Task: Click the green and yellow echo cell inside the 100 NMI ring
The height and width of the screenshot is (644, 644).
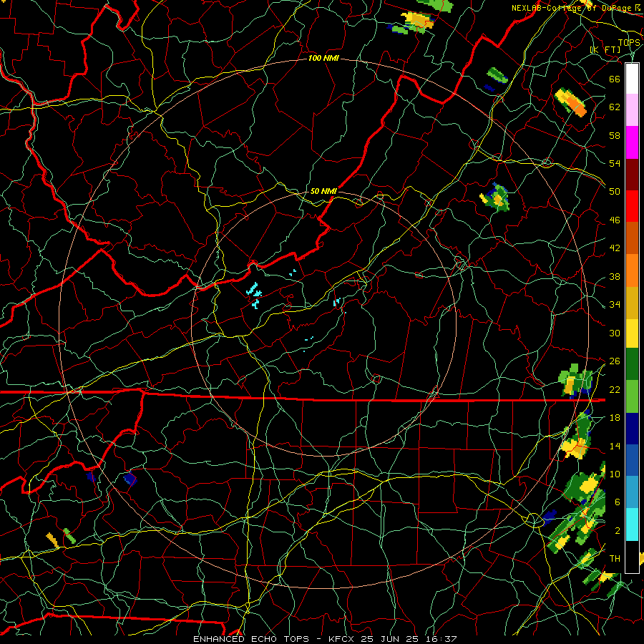Action: coord(495,198)
